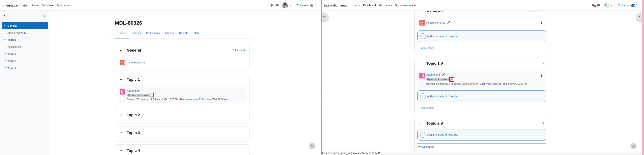Disable Edit mode in right window

[x=634, y=5]
